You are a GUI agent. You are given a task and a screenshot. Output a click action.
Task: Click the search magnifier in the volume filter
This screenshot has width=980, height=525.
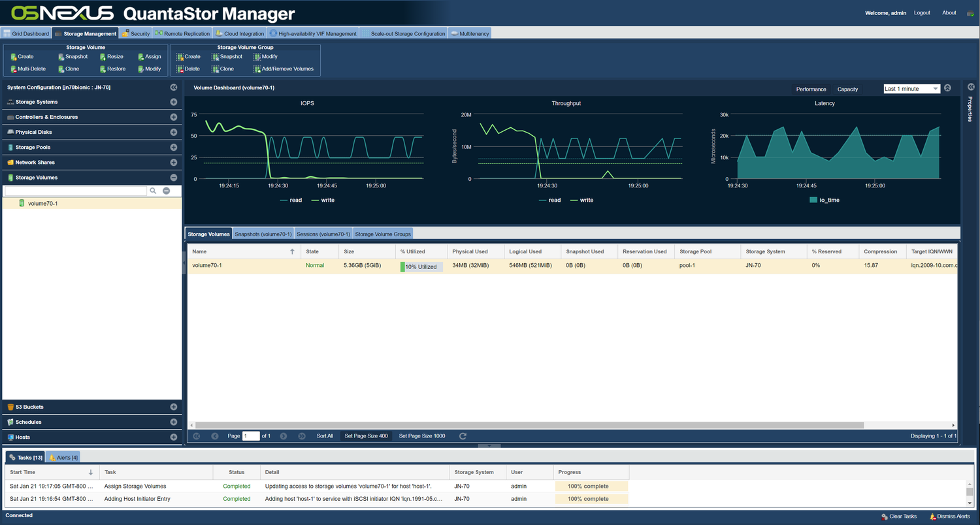point(152,190)
